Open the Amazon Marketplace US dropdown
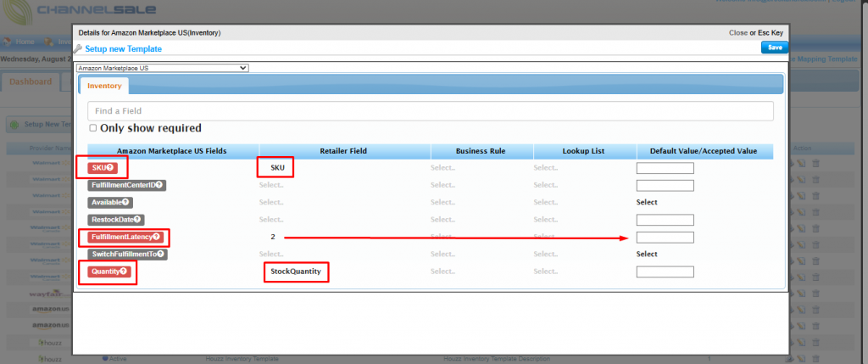This screenshot has width=868, height=364. [162, 68]
